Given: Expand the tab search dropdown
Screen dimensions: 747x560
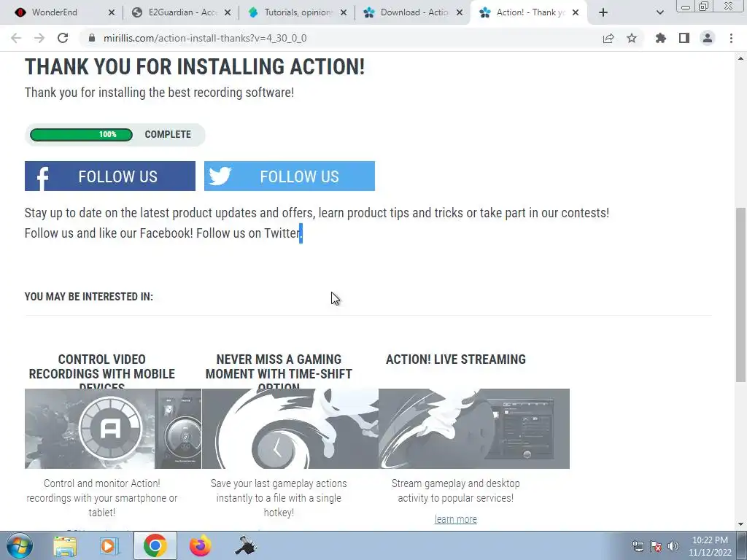Looking at the screenshot, I should (x=659, y=13).
